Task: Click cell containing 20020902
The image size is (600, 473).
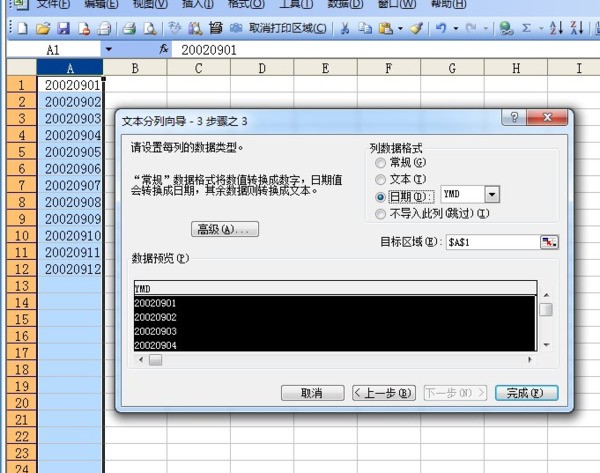Action: pyautogui.click(x=70, y=102)
